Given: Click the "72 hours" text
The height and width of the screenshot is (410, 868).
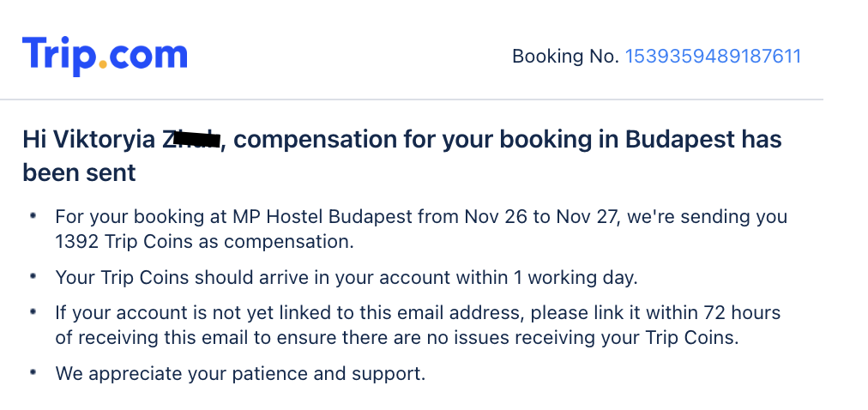Looking at the screenshot, I should pyautogui.click(x=730, y=312).
